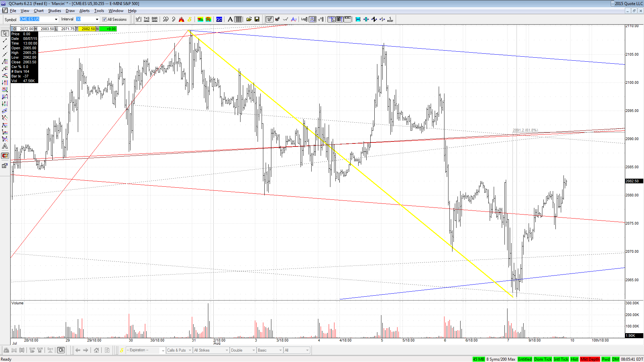This screenshot has width=644, height=362.
Task: Save chart with floppy disk icon
Action: pos(257,19)
